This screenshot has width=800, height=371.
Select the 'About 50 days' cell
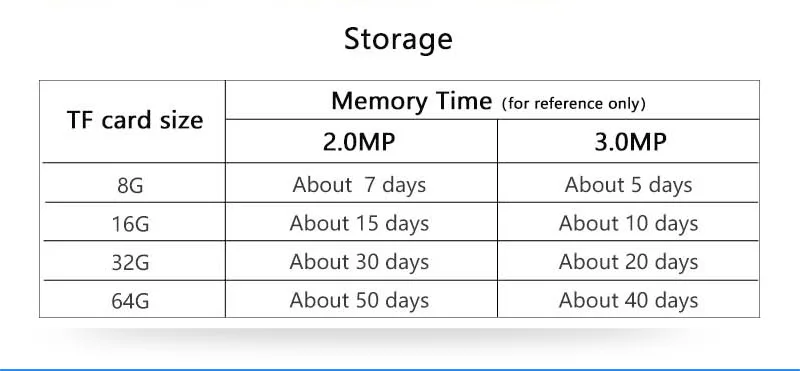click(x=359, y=301)
